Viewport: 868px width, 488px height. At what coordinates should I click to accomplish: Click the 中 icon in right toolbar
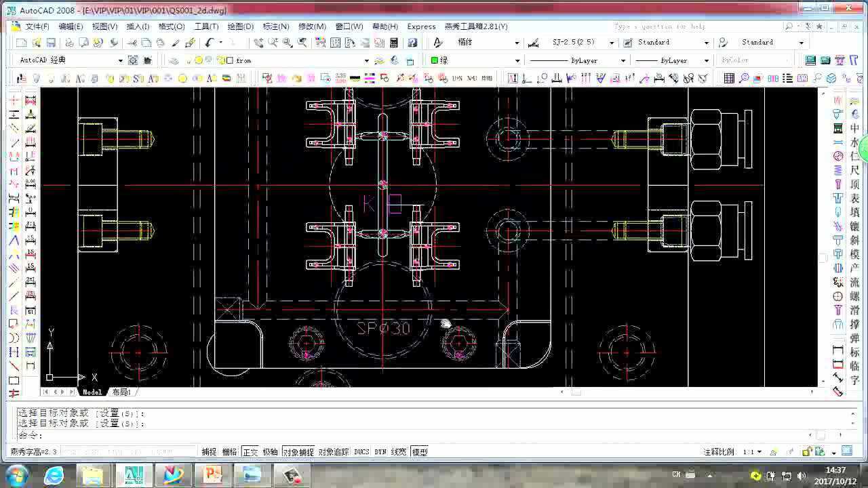tap(854, 129)
